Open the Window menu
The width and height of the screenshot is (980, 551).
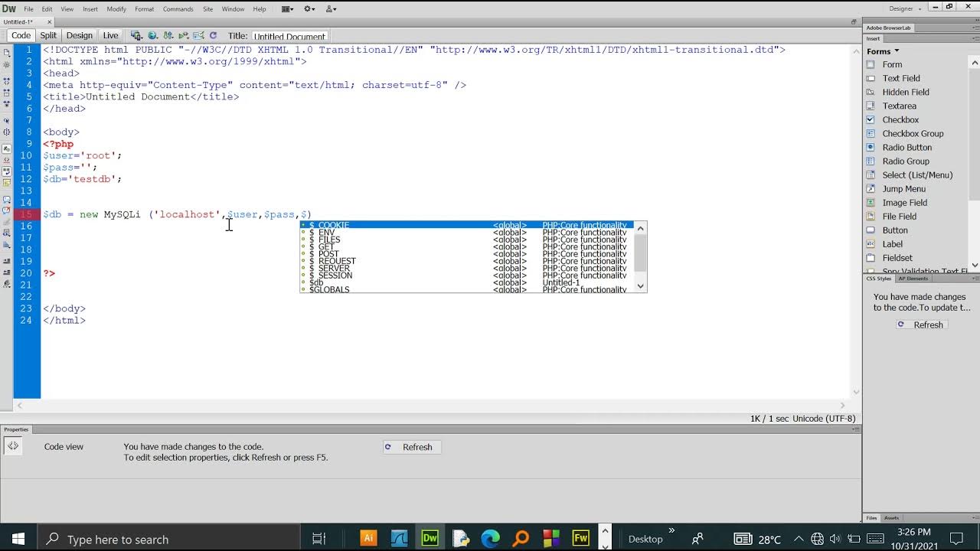(x=233, y=9)
